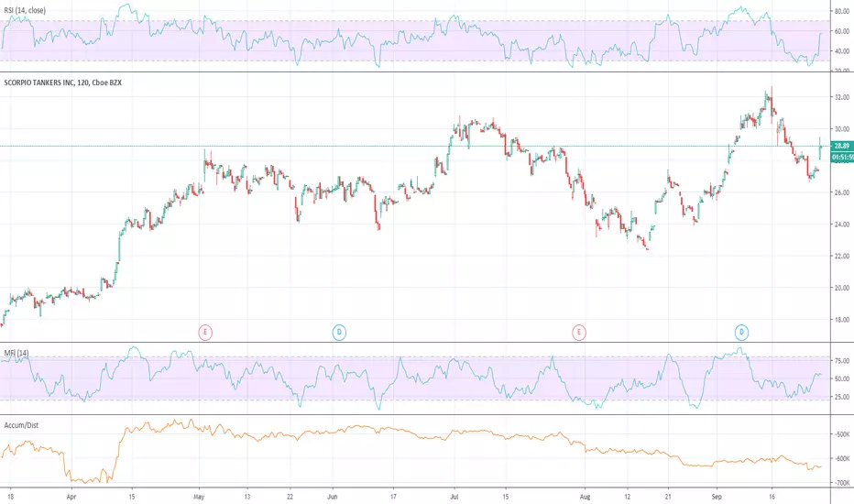Click the 13 date label on time axis
Screen dimensions: 854x504
click(246, 497)
